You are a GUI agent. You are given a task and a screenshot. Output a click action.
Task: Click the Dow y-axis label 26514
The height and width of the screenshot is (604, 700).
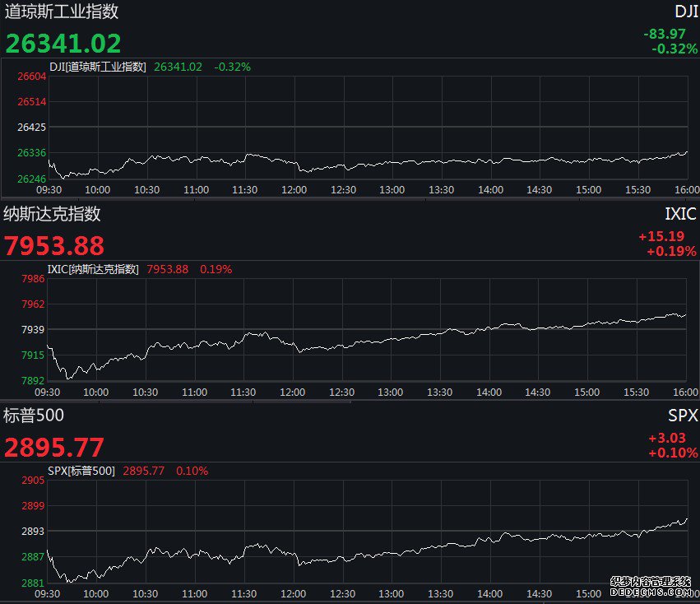point(32,102)
